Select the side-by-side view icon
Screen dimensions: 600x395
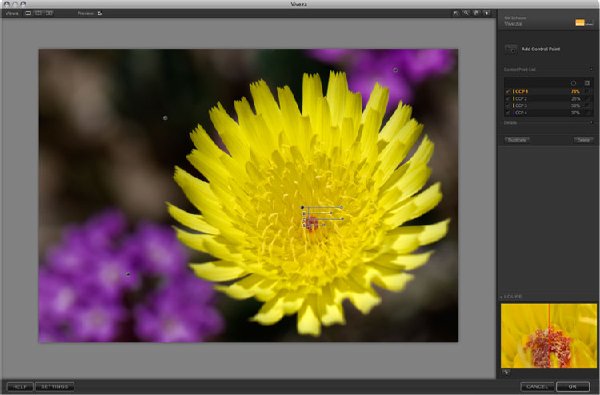(x=49, y=13)
